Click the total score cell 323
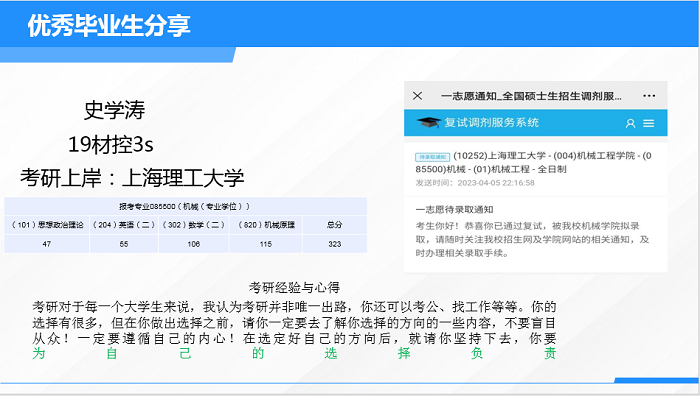Screen dimensions: 700x396 tap(335, 244)
